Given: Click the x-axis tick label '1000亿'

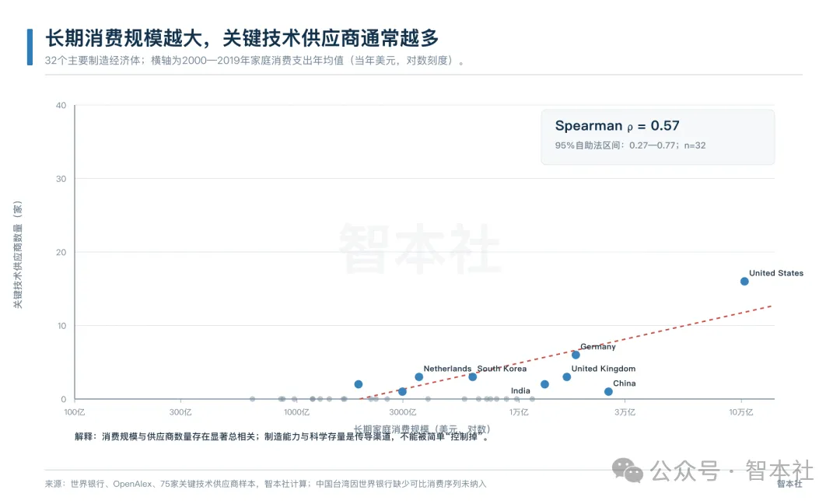Looking at the screenshot, I should coord(296,412).
